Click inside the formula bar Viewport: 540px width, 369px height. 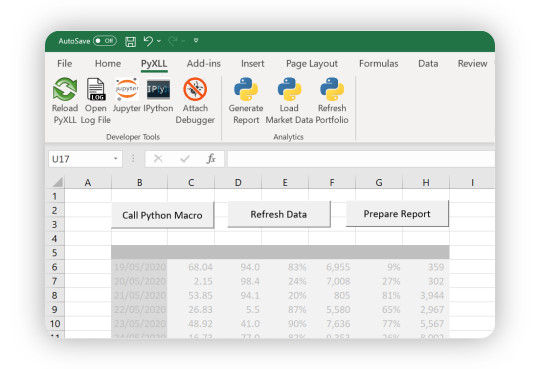pyautogui.click(x=361, y=158)
